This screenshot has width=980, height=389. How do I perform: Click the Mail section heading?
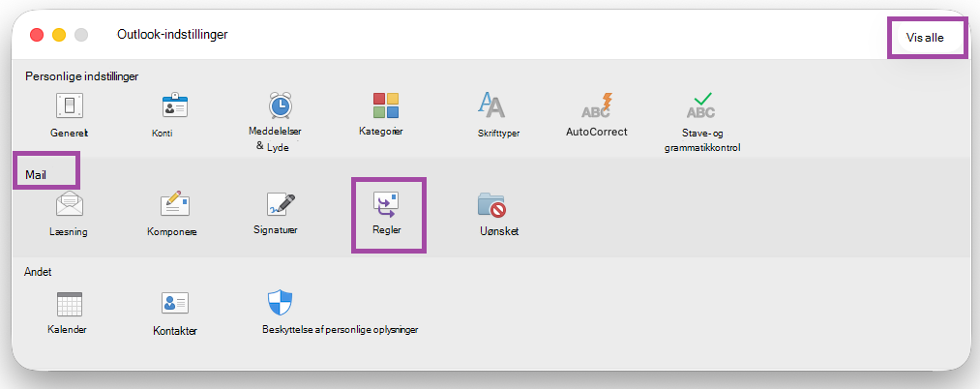(x=36, y=176)
